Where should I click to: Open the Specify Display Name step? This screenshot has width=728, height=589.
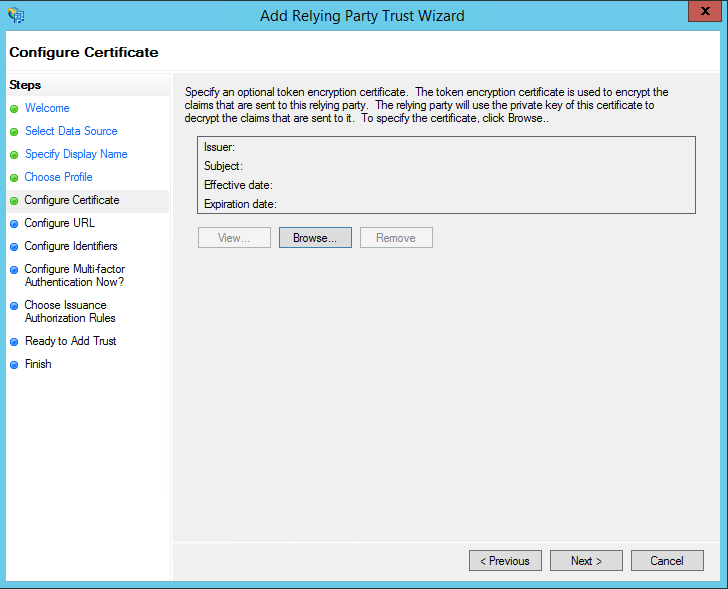click(x=76, y=154)
